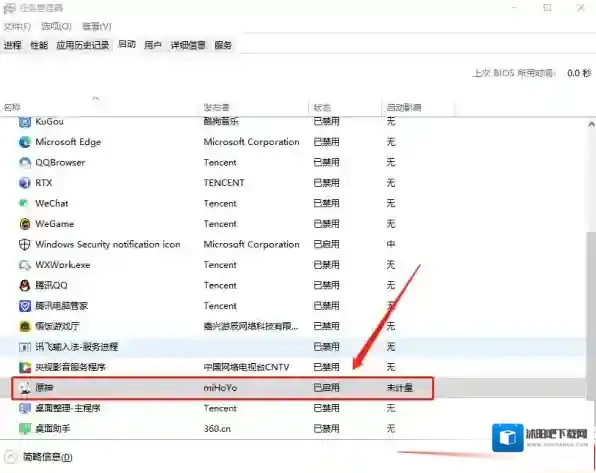
Task: Select the 腾讯电脑管家 row name
Action: 62,306
